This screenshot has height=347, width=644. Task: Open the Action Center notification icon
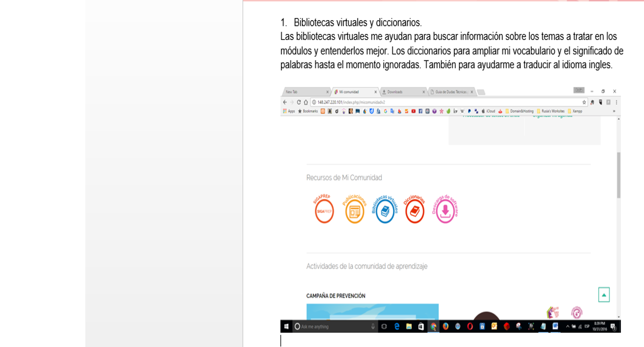point(613,326)
